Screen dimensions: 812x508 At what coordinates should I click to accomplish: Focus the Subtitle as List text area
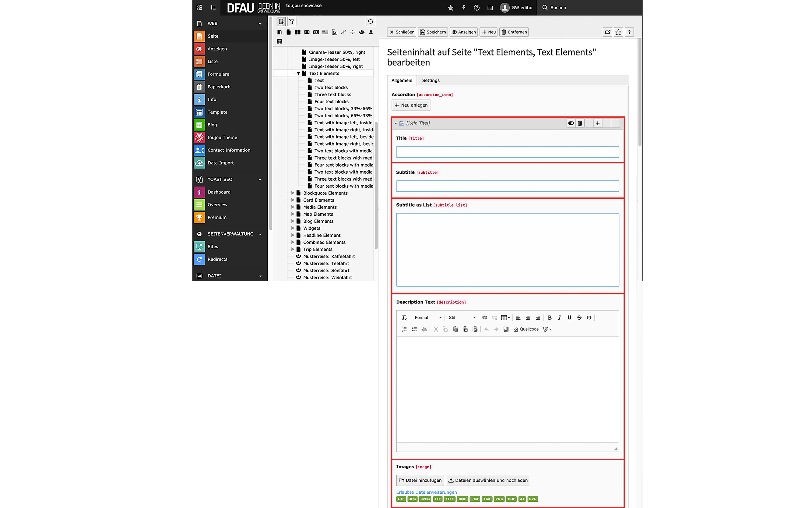(x=507, y=250)
